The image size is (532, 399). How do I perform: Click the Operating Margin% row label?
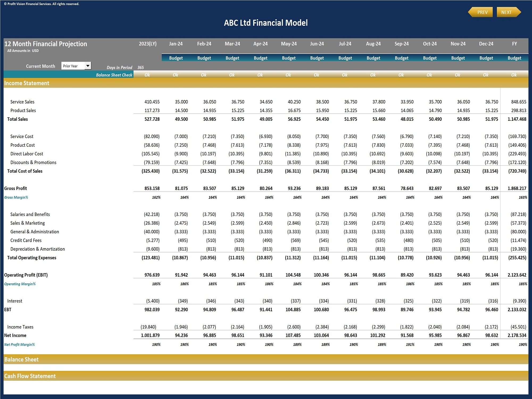(20, 284)
